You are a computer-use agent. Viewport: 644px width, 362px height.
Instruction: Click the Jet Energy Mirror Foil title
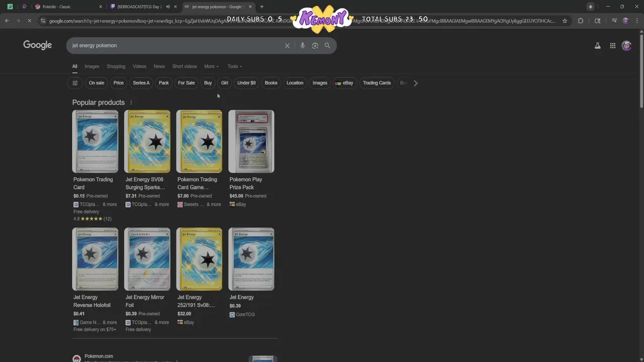click(145, 301)
